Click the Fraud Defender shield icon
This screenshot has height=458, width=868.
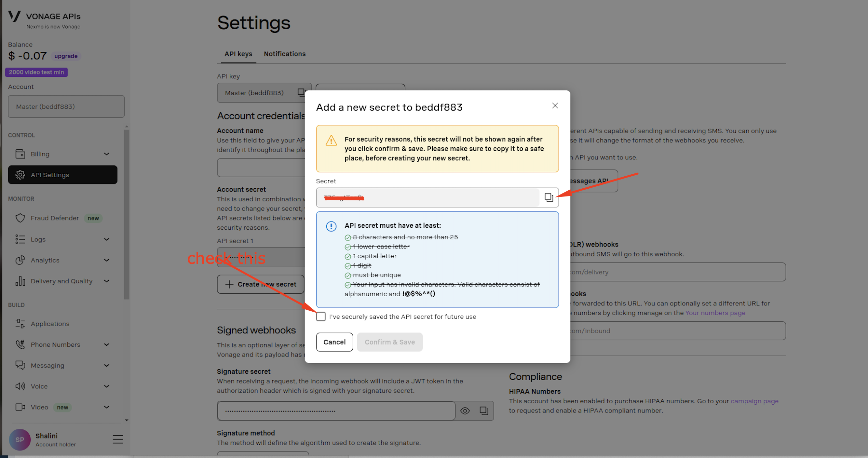click(20, 218)
